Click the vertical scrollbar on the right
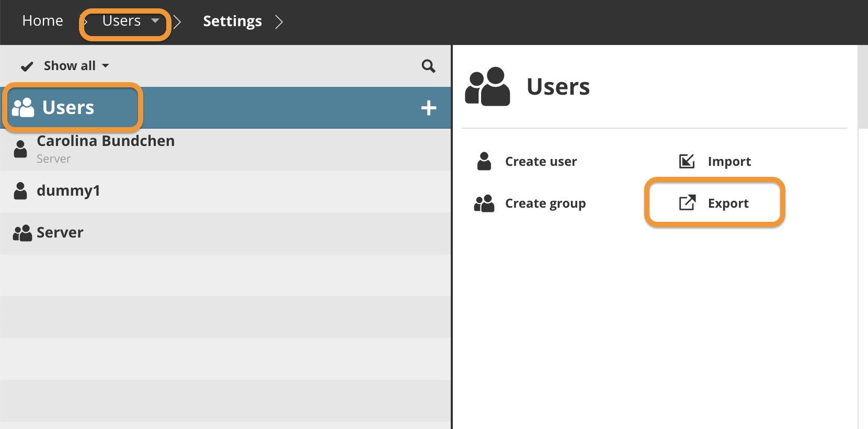 [863, 86]
